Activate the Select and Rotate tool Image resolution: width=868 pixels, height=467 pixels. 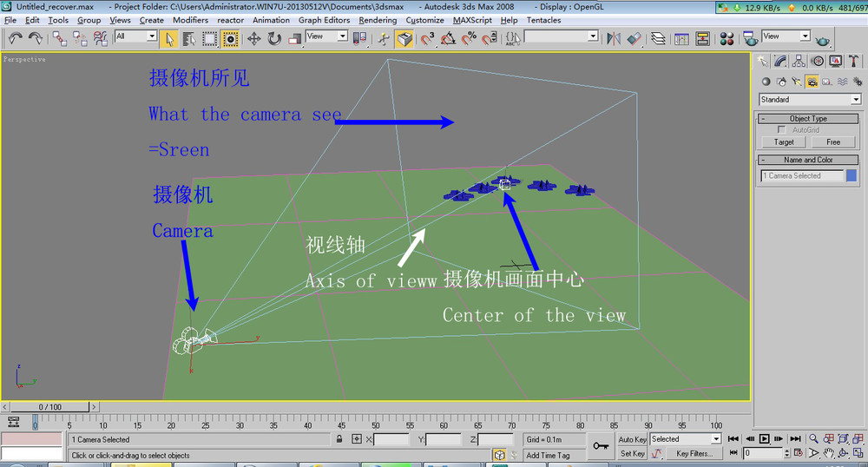click(x=274, y=39)
